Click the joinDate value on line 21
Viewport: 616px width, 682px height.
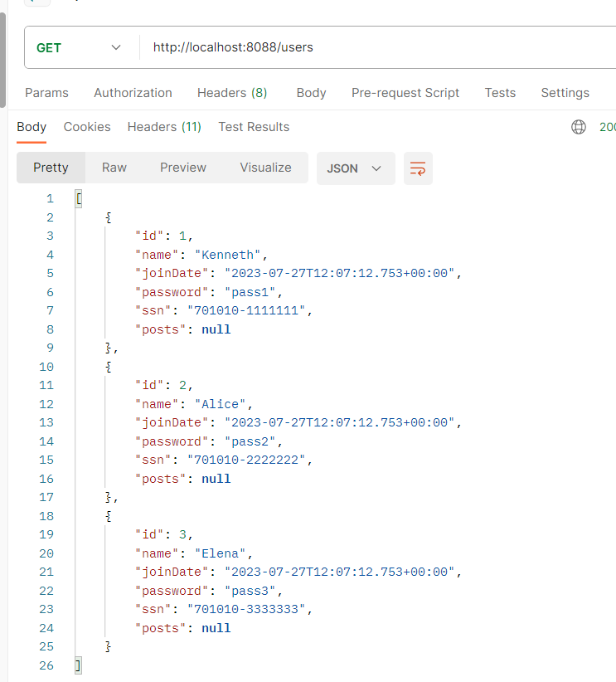pos(339,572)
